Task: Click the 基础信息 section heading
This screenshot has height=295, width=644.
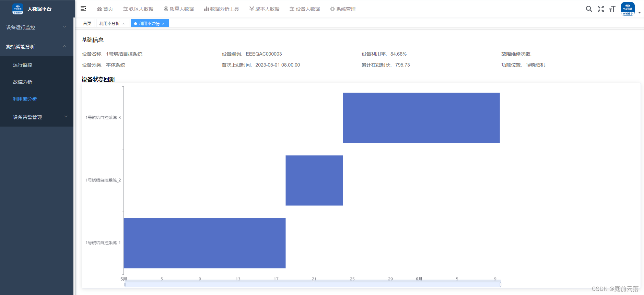Action: point(93,40)
